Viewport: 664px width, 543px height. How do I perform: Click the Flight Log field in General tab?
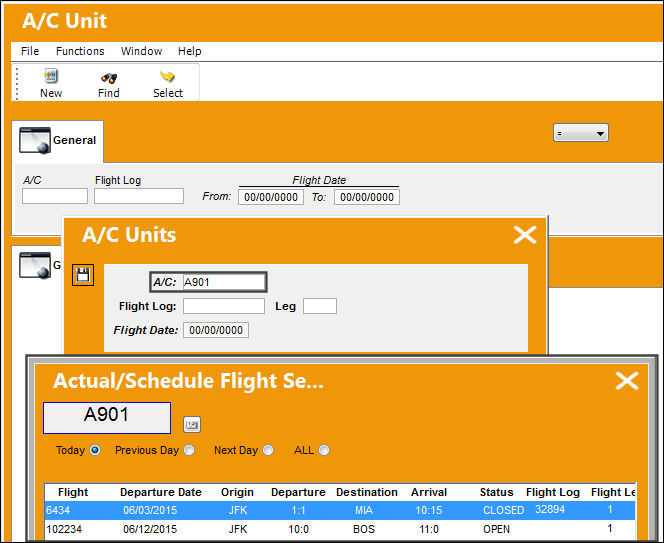tap(139, 196)
